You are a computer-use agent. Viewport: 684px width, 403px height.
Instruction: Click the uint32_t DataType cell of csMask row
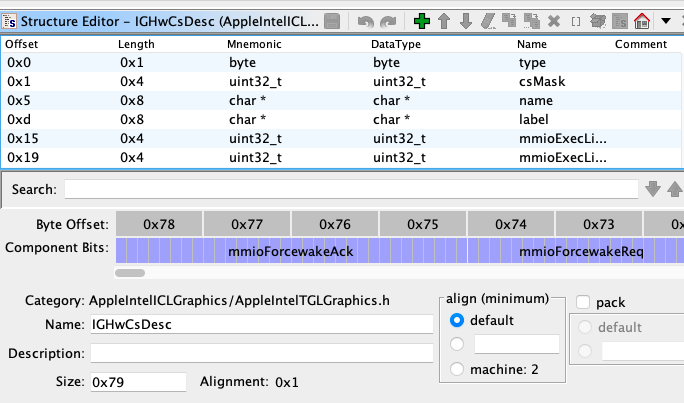click(x=399, y=82)
